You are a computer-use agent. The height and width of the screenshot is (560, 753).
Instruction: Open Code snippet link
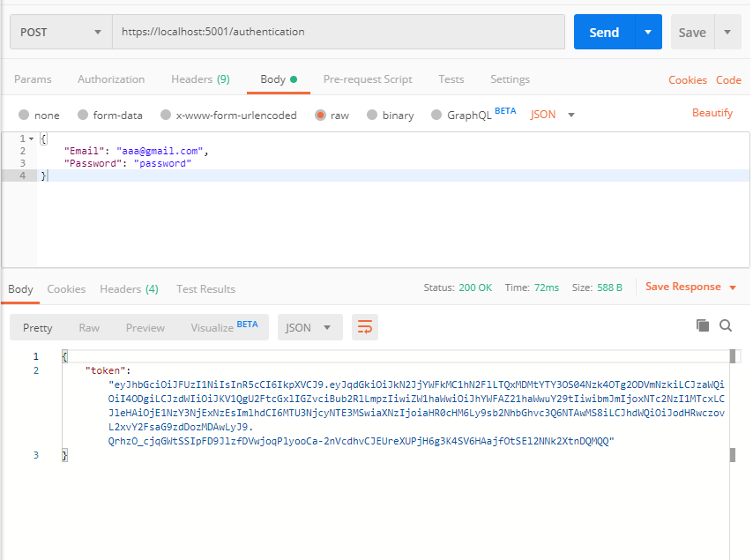(x=728, y=79)
